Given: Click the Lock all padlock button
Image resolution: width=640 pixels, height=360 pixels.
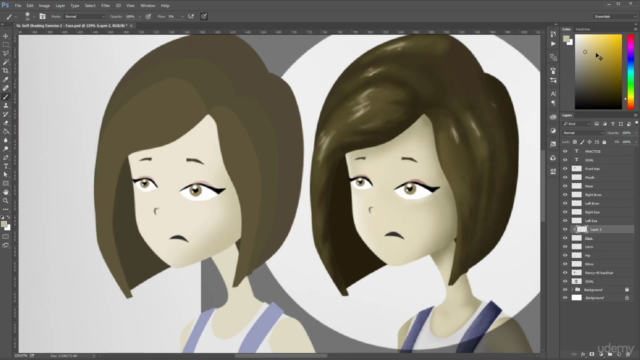Looking at the screenshot, I should tap(604, 142).
